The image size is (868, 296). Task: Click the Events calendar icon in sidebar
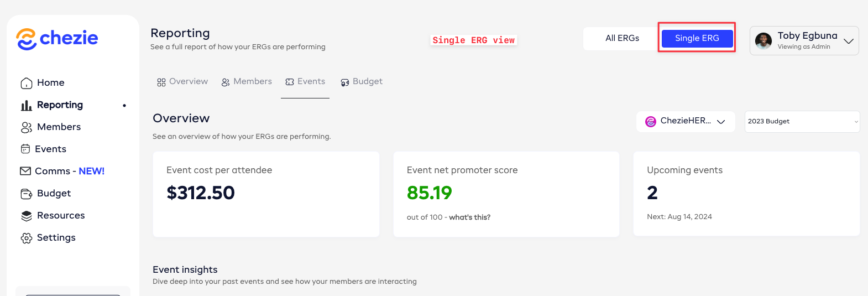25,149
